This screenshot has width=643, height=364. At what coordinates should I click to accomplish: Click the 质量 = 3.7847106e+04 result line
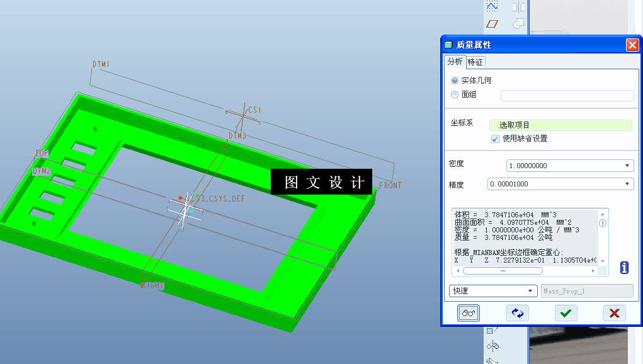[503, 237]
